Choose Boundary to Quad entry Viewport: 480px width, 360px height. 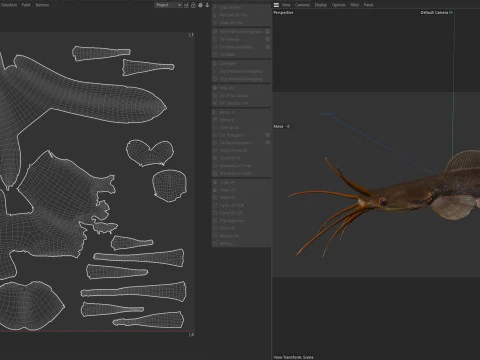pos(241,173)
